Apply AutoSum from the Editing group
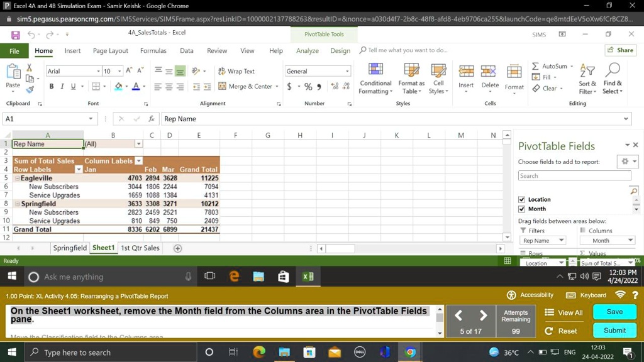This screenshot has height=362, width=644. [x=552, y=65]
